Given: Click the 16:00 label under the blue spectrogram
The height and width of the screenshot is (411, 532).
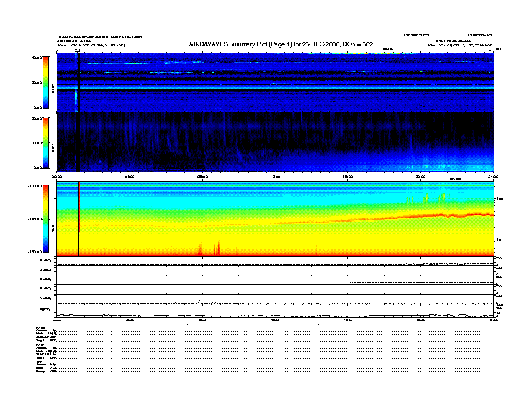Looking at the screenshot, I should (348, 177).
